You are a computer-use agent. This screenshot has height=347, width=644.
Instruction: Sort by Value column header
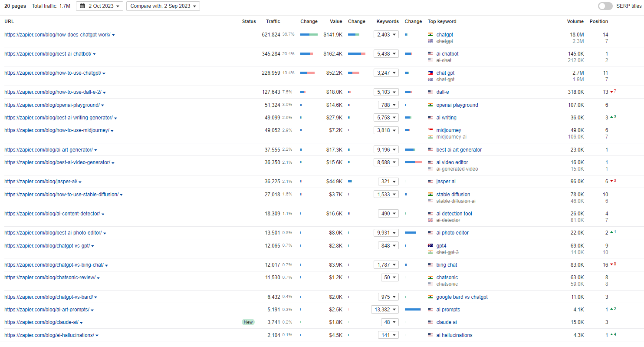(x=336, y=21)
